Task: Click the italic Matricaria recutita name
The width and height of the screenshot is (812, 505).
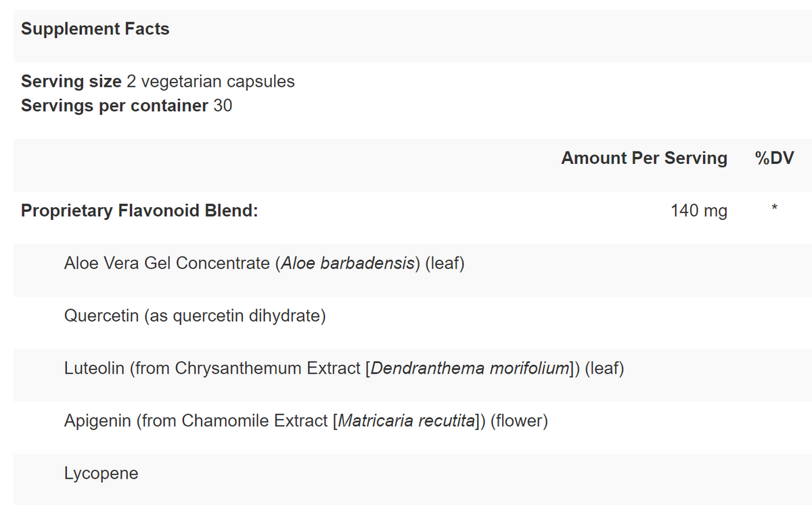Action: tap(405, 420)
